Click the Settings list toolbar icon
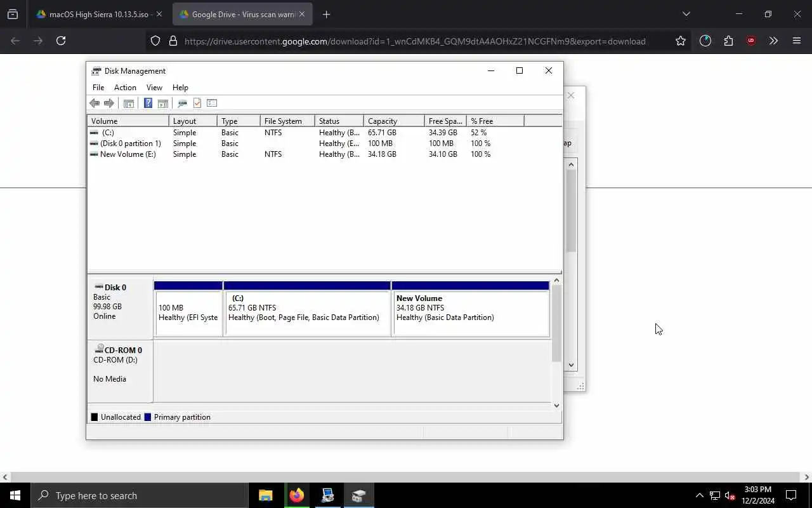This screenshot has width=812, height=508. coord(212,103)
